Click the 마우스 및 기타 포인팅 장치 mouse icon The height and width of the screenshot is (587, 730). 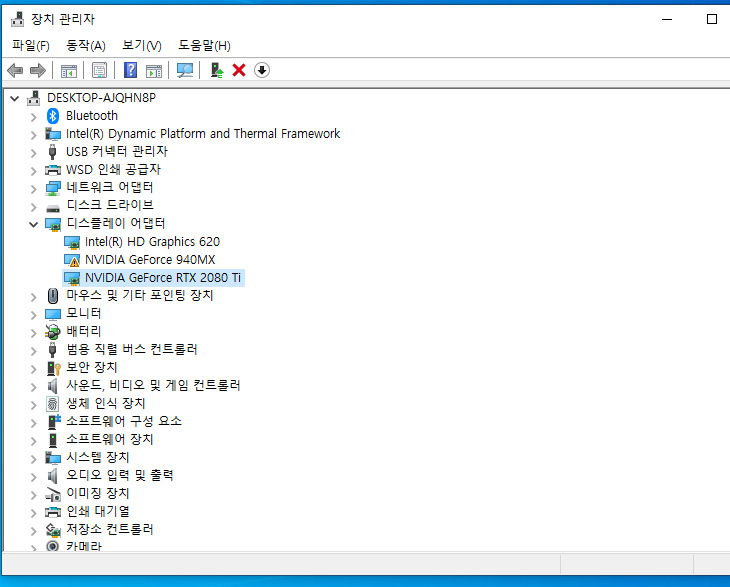(x=53, y=296)
